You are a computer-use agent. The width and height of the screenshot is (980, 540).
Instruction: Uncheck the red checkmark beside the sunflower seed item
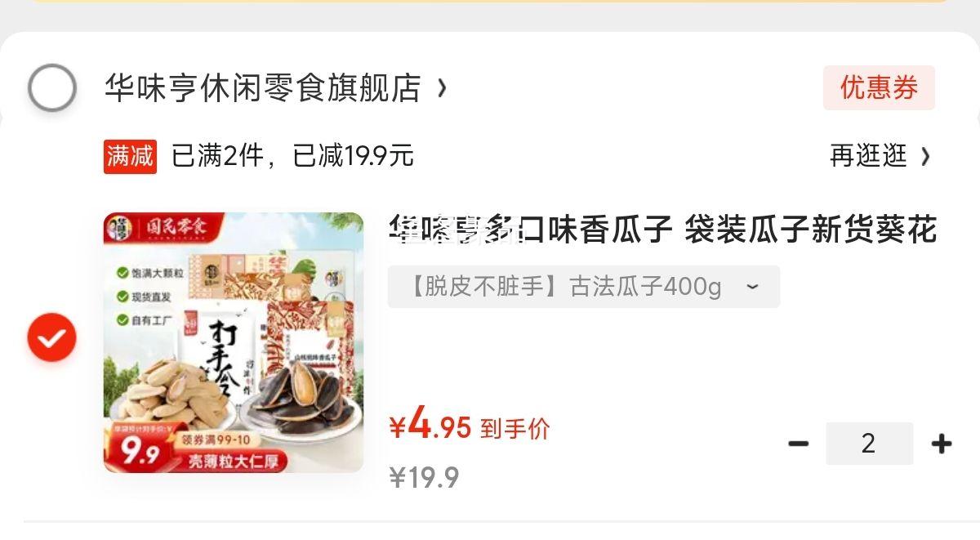(x=52, y=337)
